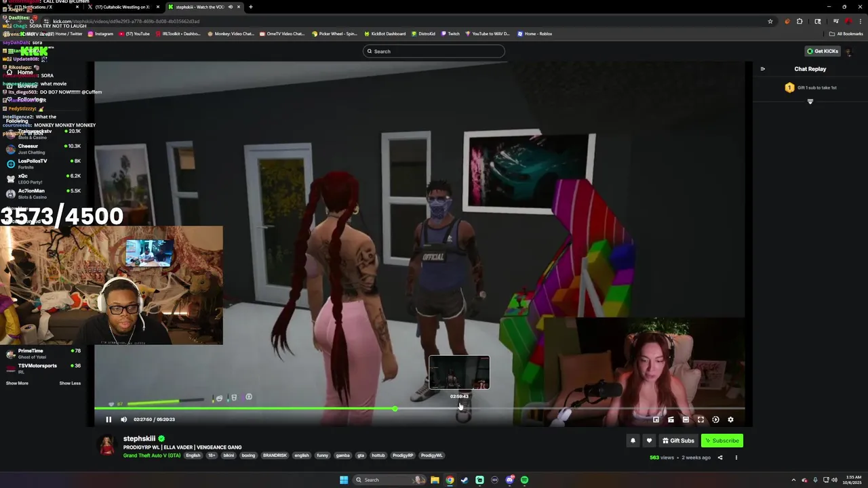Select the 'gamba' tag

click(342, 455)
